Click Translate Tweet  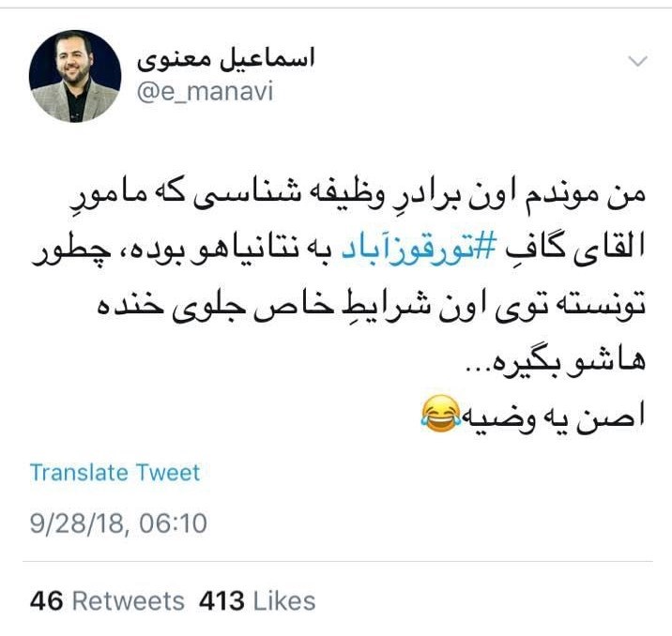[115, 473]
